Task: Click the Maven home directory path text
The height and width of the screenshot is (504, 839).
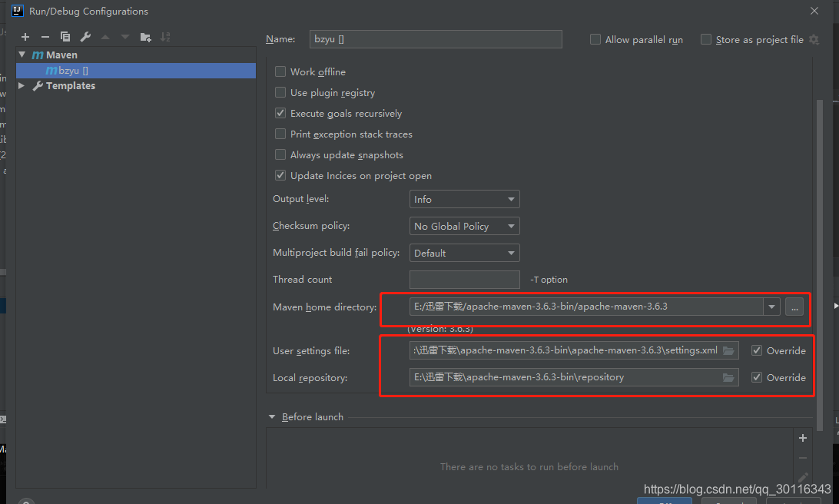Action: [x=540, y=307]
